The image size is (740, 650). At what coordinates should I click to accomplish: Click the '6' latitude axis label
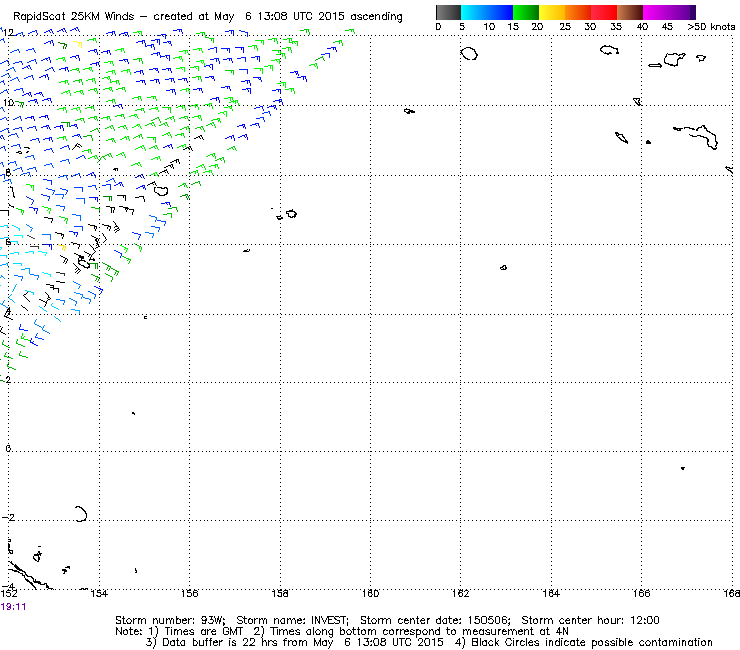click(x=8, y=242)
